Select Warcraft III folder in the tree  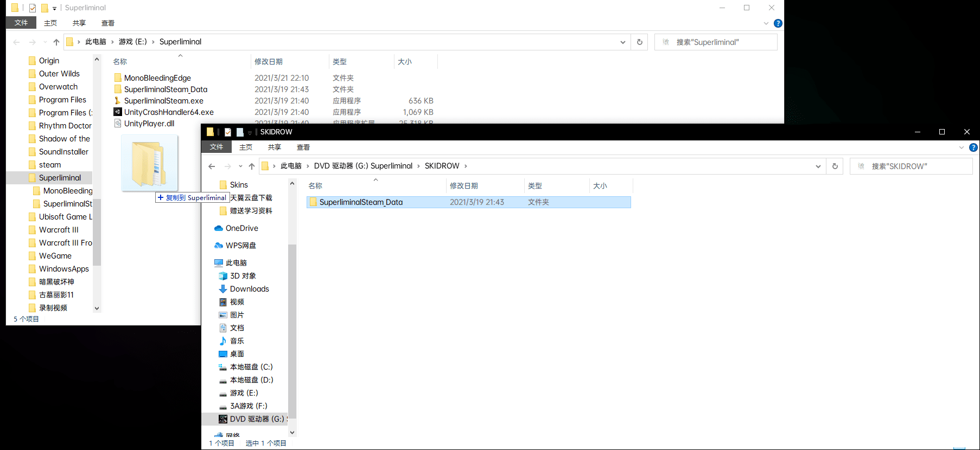point(54,230)
